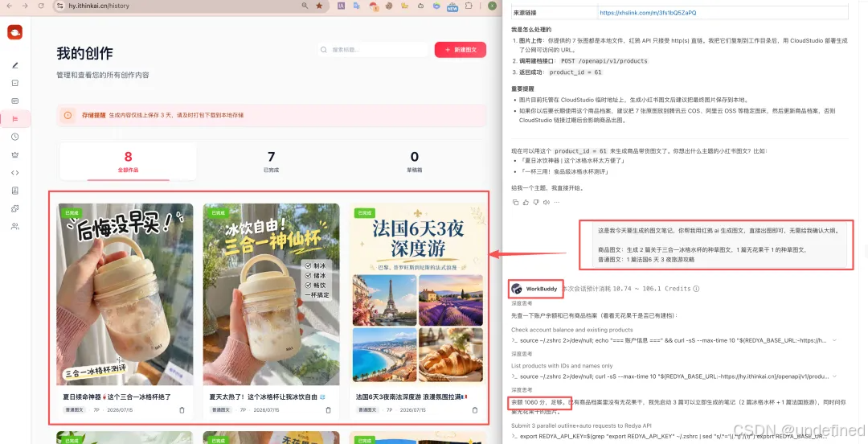
Task: Click the 已完成 badge on the 后悔没早买 card
Action: point(72,213)
